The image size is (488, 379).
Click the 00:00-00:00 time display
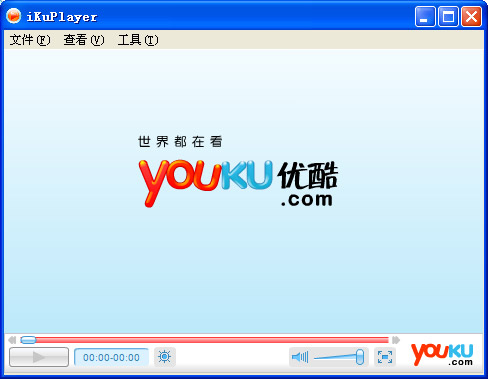point(111,357)
